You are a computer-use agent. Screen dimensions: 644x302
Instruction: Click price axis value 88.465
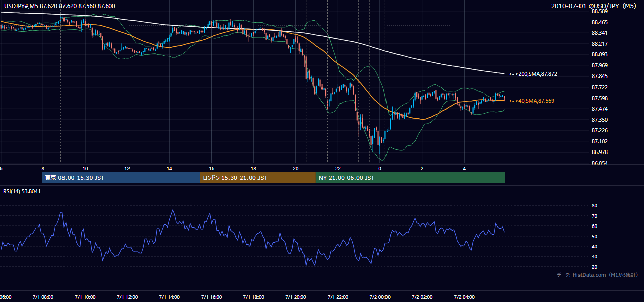click(x=599, y=22)
